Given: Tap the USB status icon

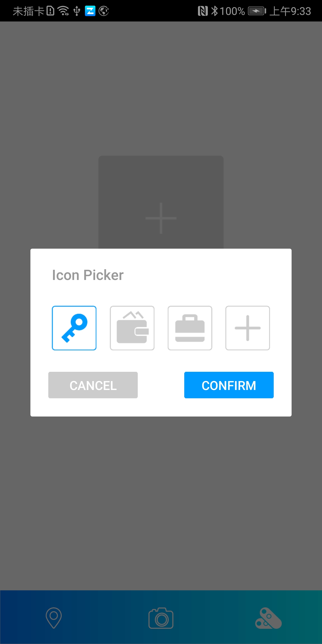Looking at the screenshot, I should tap(77, 11).
